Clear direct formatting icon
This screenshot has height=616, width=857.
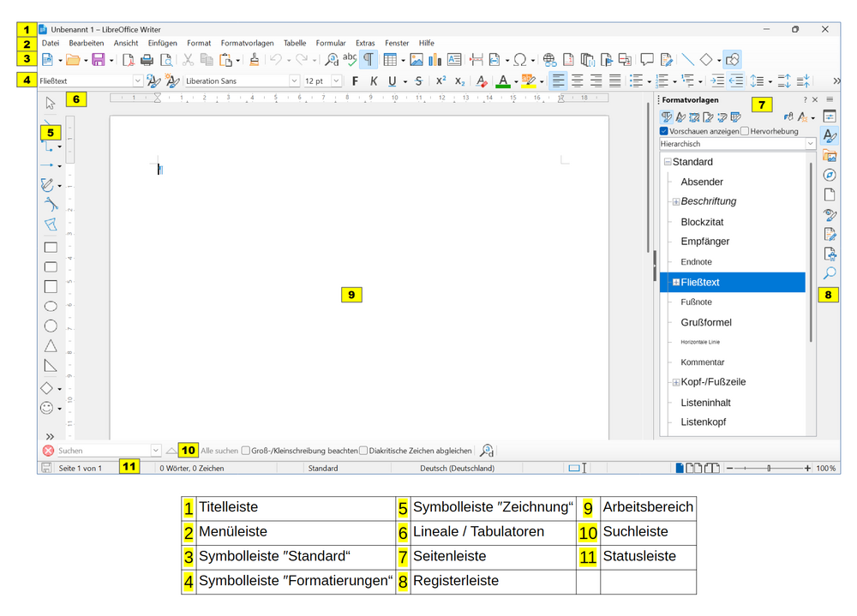[482, 81]
